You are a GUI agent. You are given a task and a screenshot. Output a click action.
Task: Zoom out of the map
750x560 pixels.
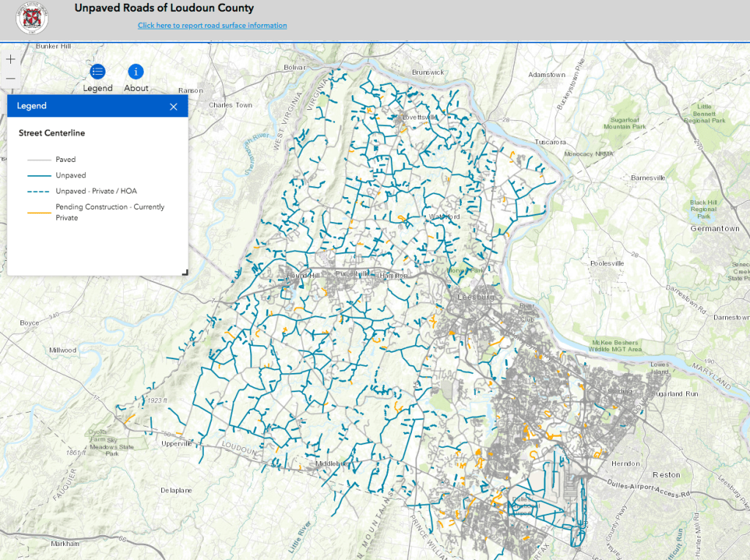pos(10,78)
